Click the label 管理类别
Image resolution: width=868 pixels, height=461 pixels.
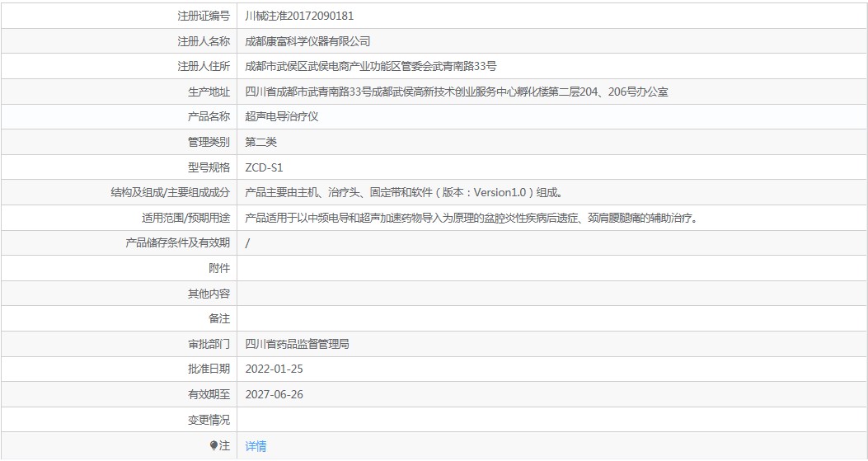pos(209,143)
